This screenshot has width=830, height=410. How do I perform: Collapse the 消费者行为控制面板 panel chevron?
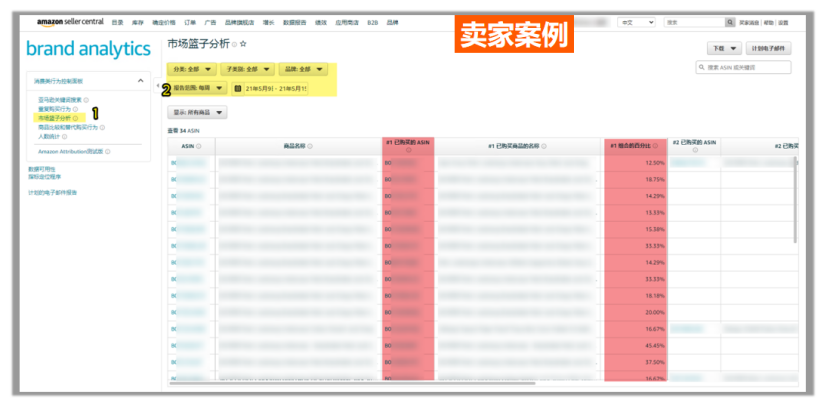tap(140, 81)
